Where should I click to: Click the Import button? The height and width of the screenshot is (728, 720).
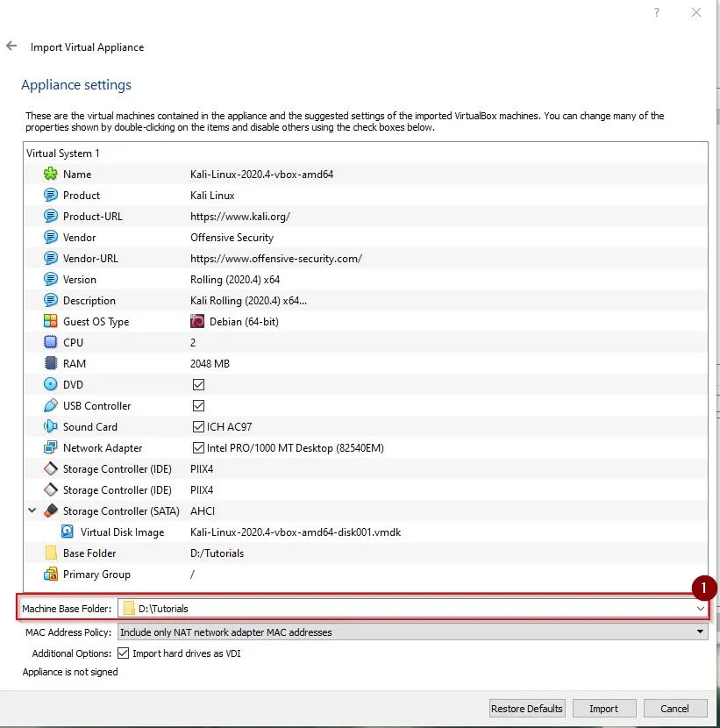(x=603, y=709)
